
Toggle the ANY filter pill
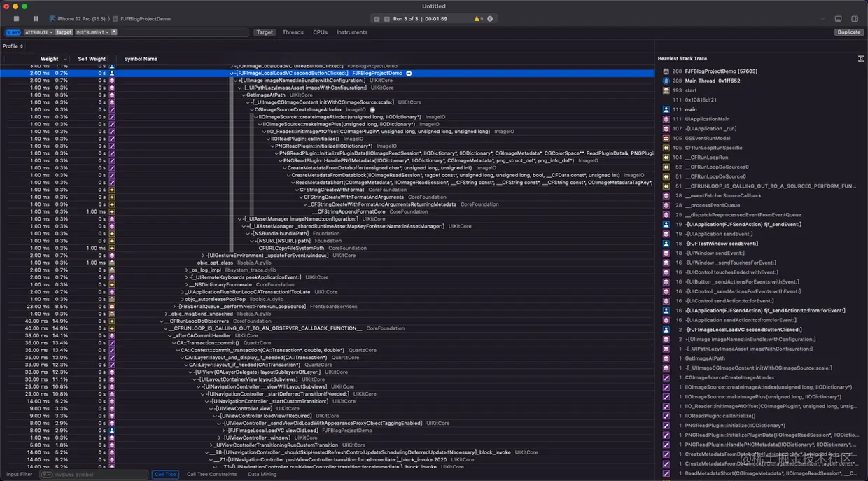point(13,32)
